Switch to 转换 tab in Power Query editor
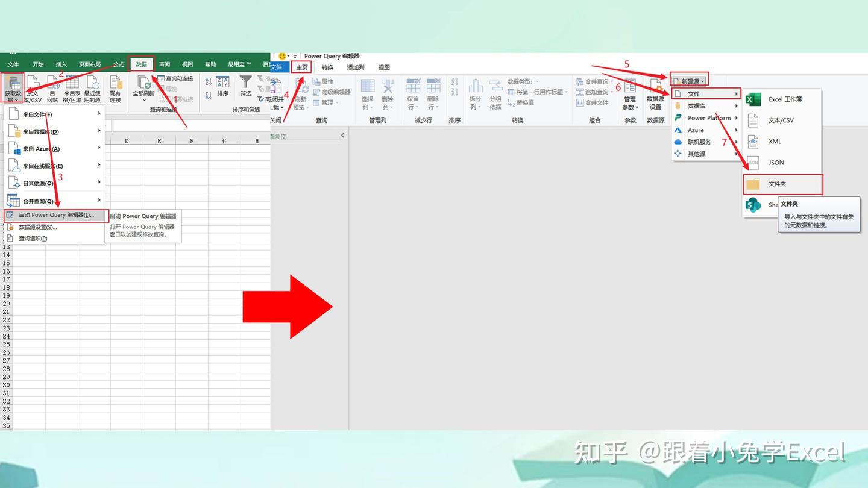The width and height of the screenshot is (868, 488). (327, 67)
